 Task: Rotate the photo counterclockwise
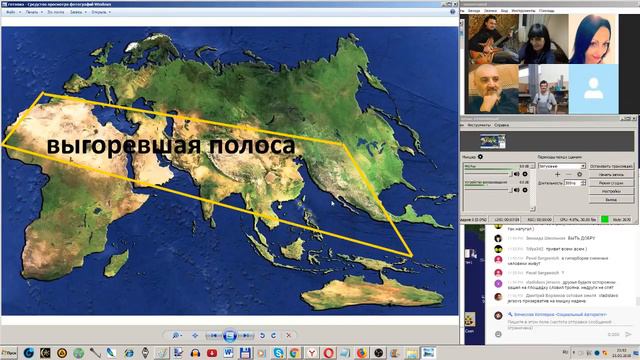pos(262,336)
